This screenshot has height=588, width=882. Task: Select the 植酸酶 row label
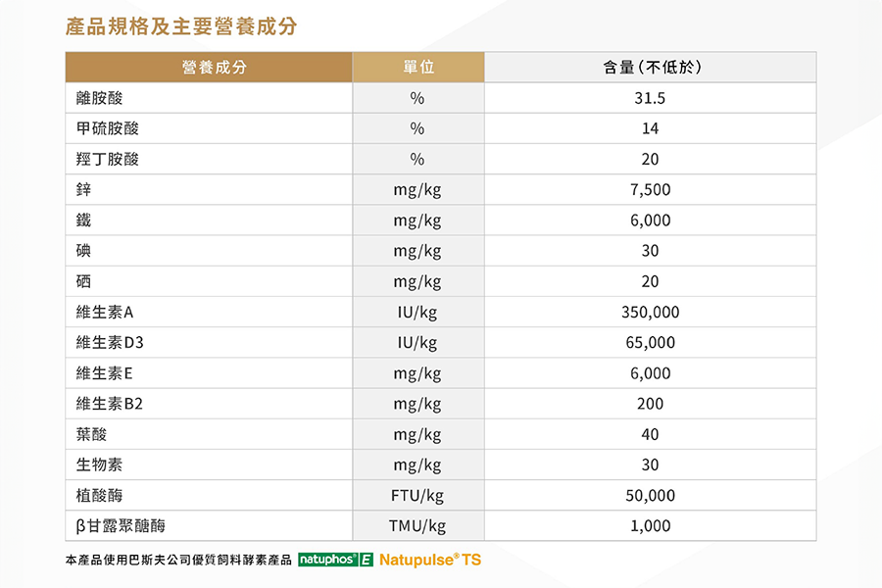pos(100,495)
